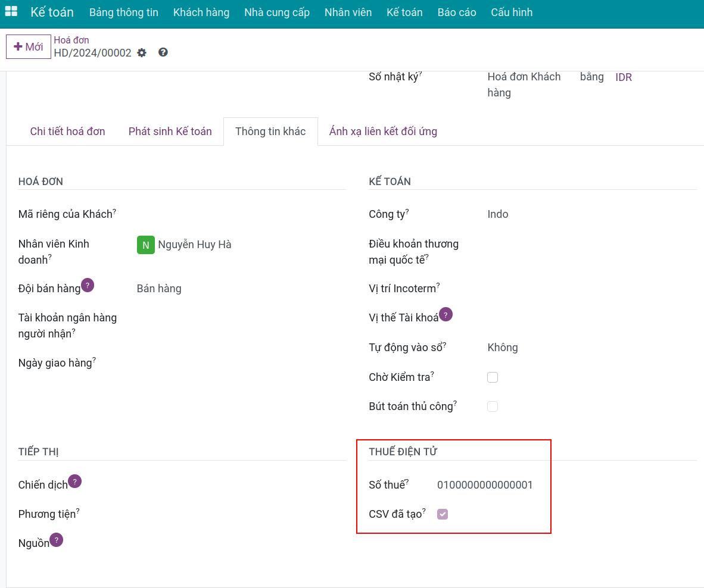Screen dimensions: 704x588
Task: Show help tooltip for Đội bán hàng
Action: 88,285
